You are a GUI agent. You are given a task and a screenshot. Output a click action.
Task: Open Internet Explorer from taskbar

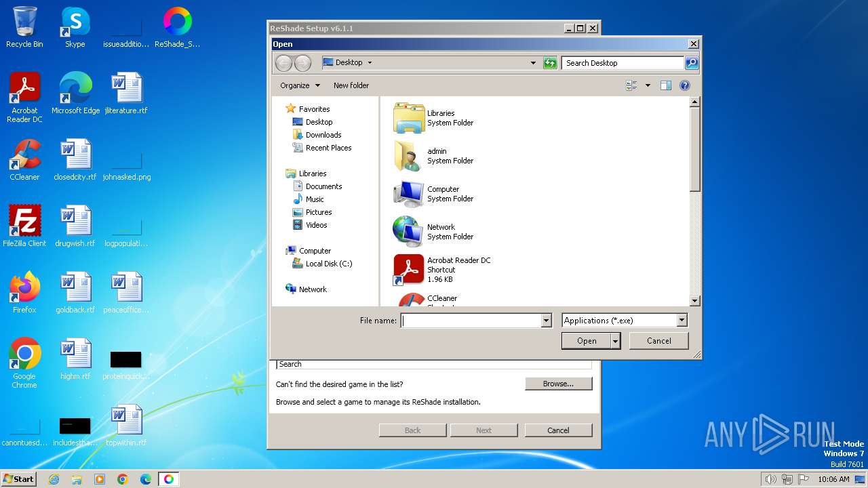[54, 479]
